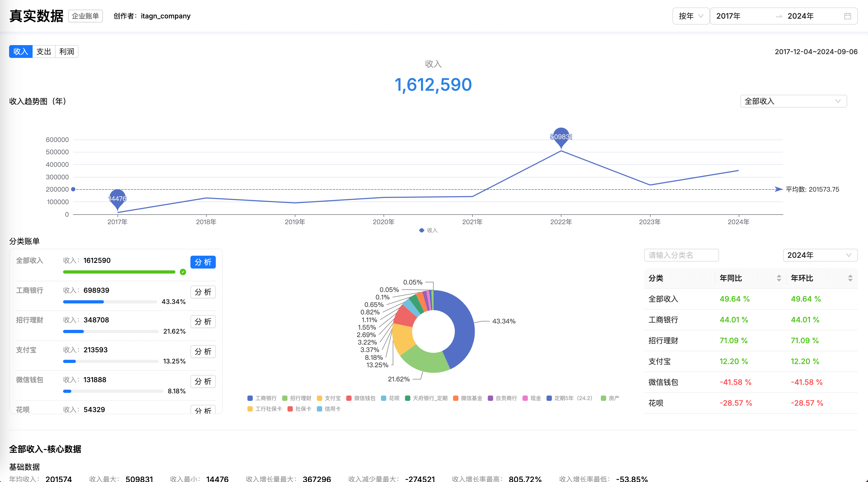The height and width of the screenshot is (482, 868).
Task: Click 分析 button for 全部收入
Action: coord(203,262)
